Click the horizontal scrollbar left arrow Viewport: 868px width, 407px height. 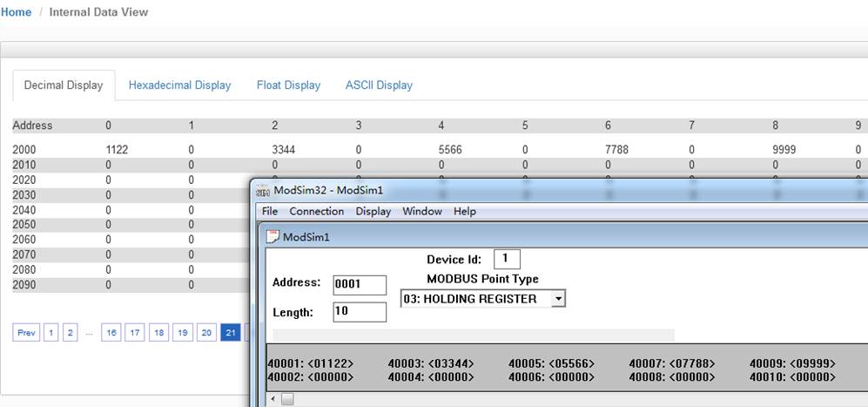tap(273, 399)
